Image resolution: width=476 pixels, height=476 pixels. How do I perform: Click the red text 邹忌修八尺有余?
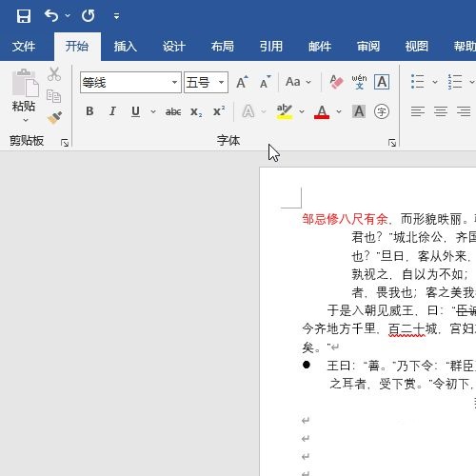click(345, 219)
